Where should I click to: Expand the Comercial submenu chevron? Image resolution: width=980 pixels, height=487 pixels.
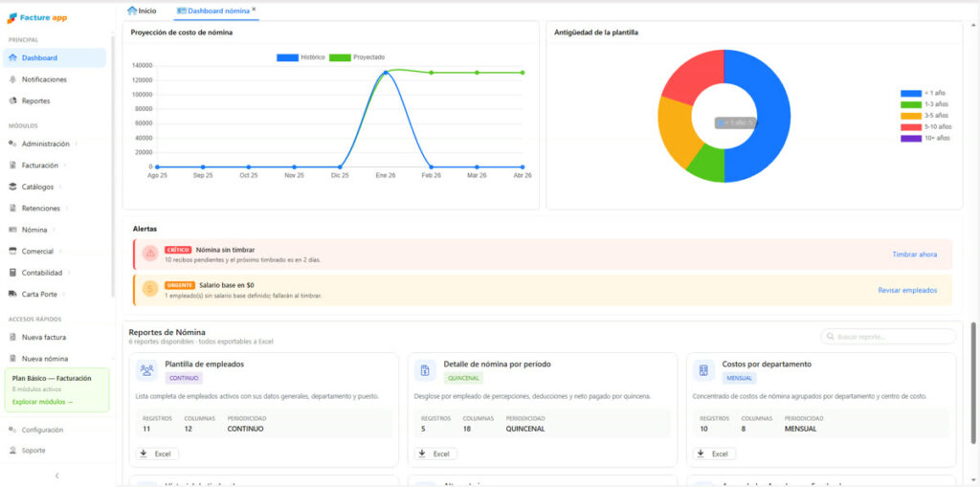pyautogui.click(x=60, y=252)
